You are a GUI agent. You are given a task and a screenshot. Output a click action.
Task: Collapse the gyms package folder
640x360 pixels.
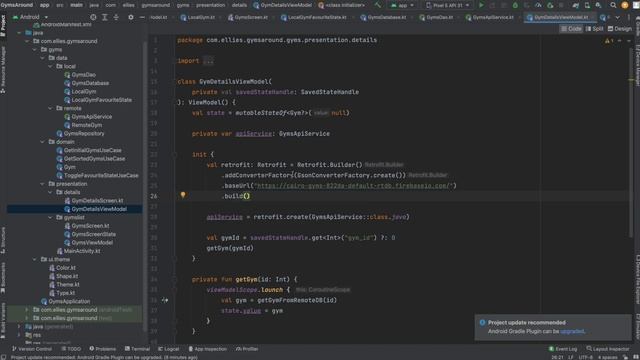(35, 49)
